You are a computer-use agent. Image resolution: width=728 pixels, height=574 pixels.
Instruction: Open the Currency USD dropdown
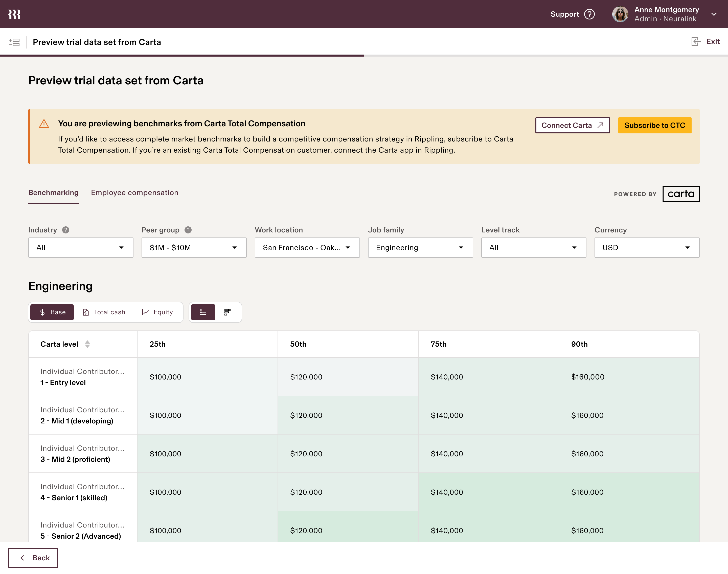[646, 248]
